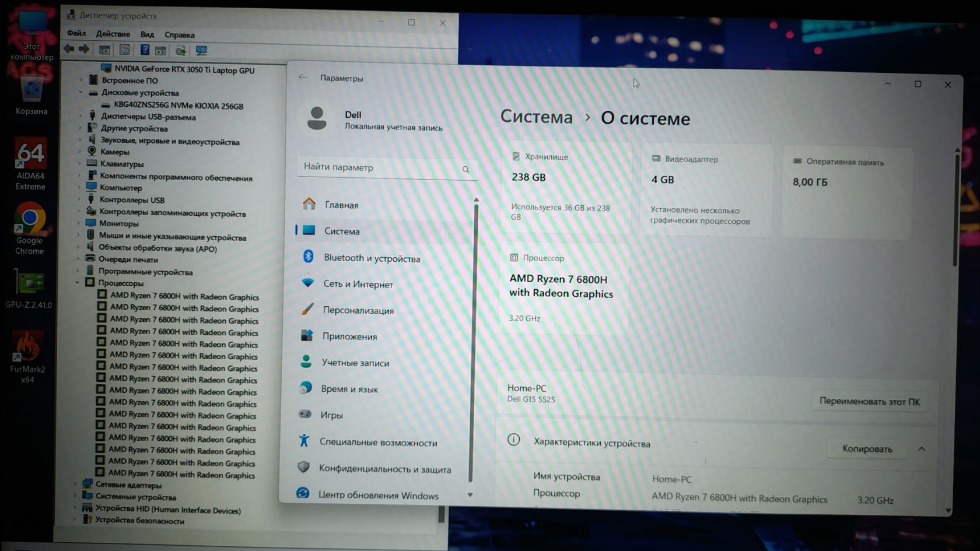
Task: Open the Properties sheet toolbar icon in Device Manager
Action: (124, 50)
